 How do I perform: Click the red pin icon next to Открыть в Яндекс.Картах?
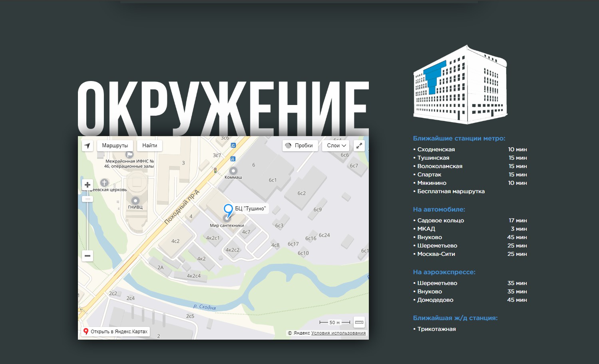[86, 331]
